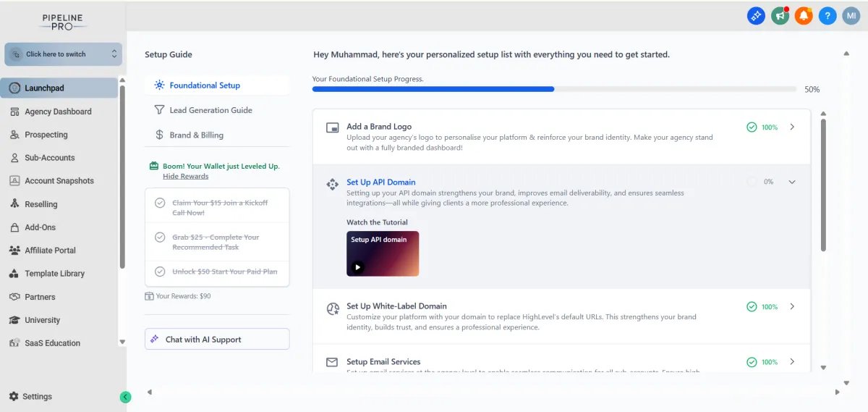Open the Set Up API Domain title link
This screenshot has height=412, width=868.
pyautogui.click(x=381, y=182)
